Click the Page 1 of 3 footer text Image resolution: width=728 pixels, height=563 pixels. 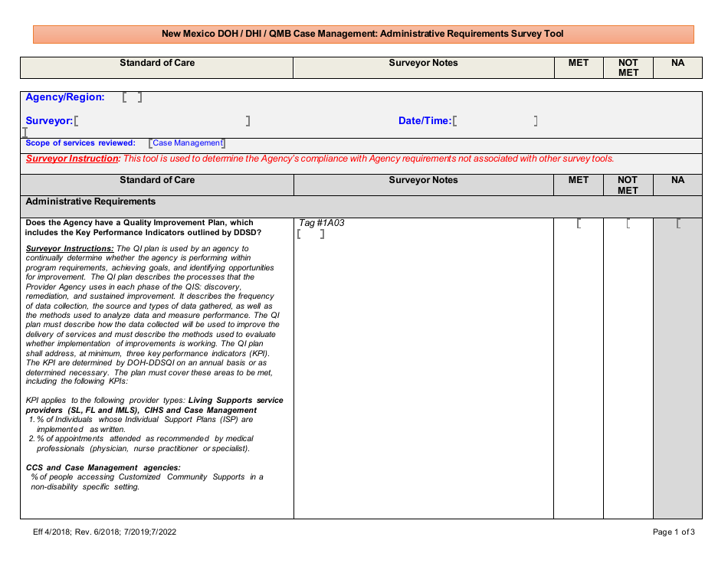(674, 531)
